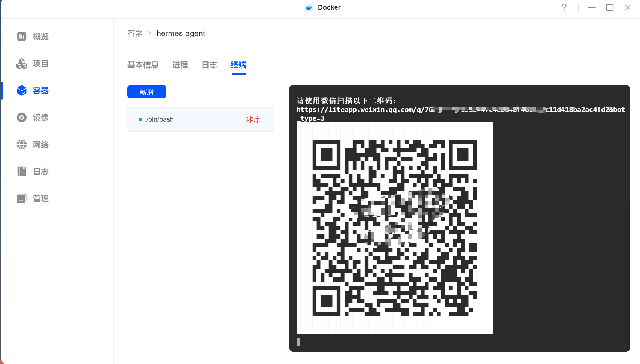Click the hermes-agent breadcrumb text
The image size is (640, 364).
[181, 33]
